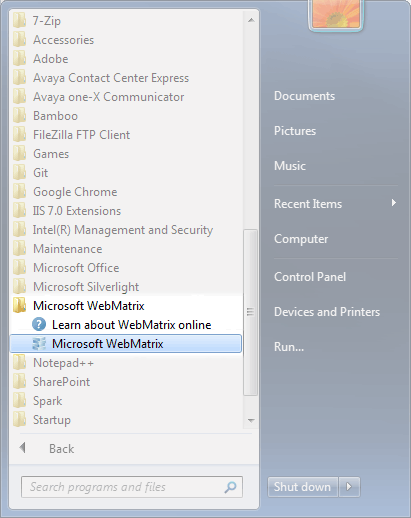Click the Back arrow icon
411x518 pixels.
[x=22, y=448]
